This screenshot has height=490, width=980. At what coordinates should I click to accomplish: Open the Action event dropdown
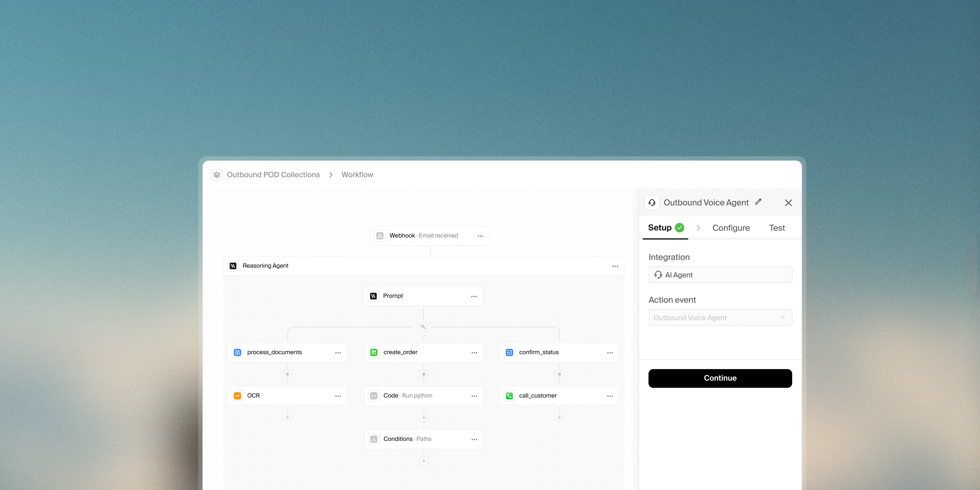click(720, 318)
